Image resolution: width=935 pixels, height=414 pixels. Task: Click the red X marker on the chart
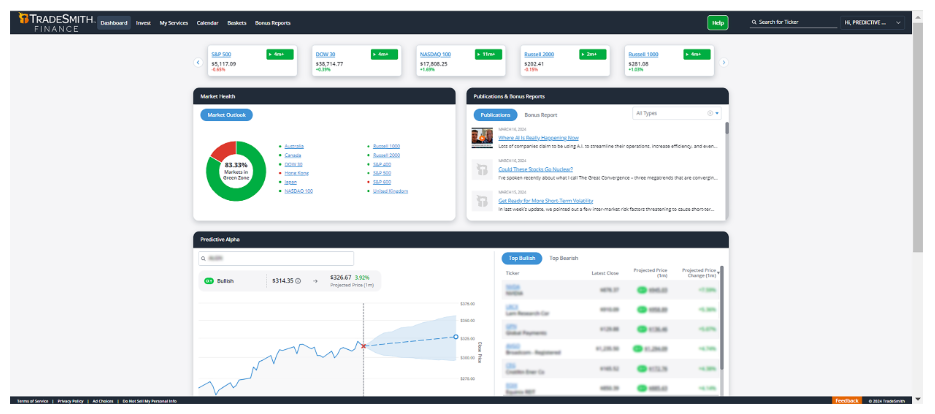363,346
